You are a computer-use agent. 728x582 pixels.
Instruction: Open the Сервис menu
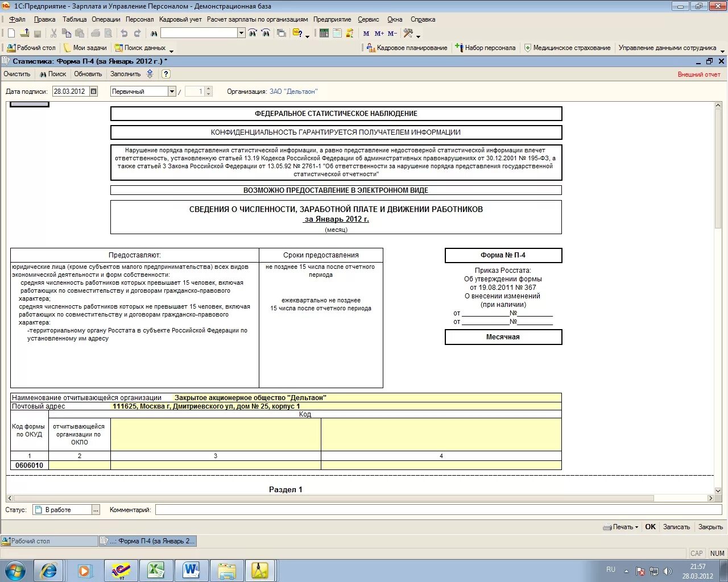[x=369, y=19]
